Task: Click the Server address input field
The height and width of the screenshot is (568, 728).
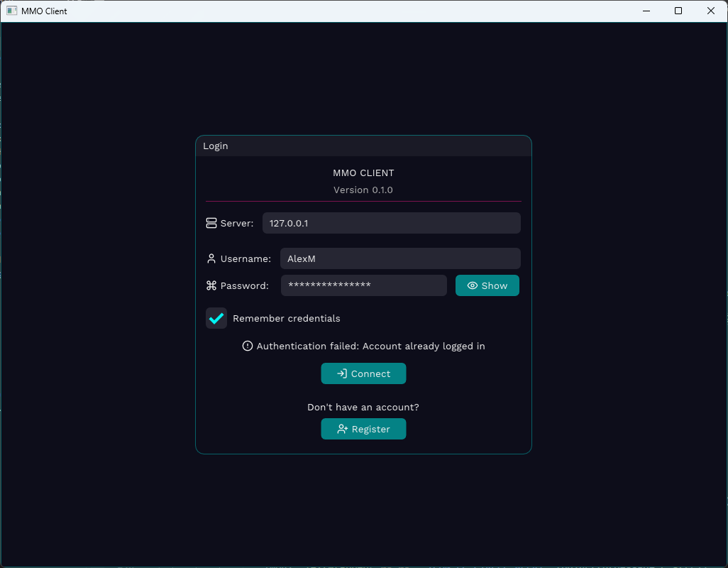Action: (391, 222)
